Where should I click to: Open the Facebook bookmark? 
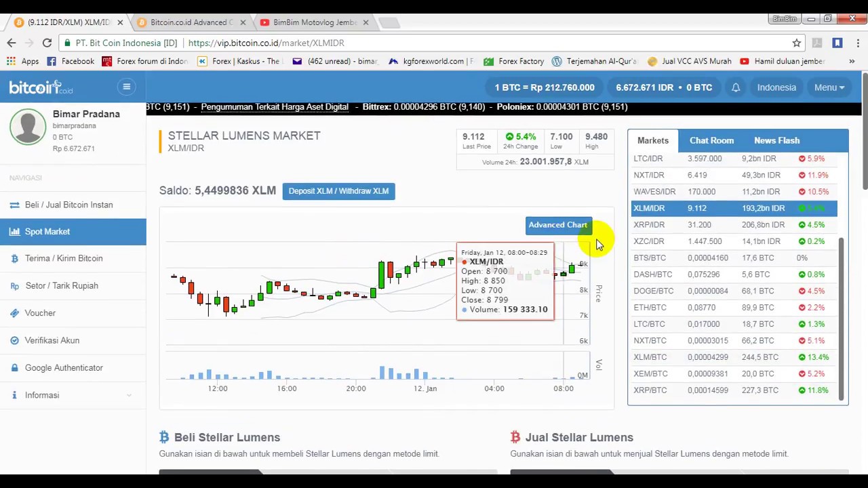[71, 61]
